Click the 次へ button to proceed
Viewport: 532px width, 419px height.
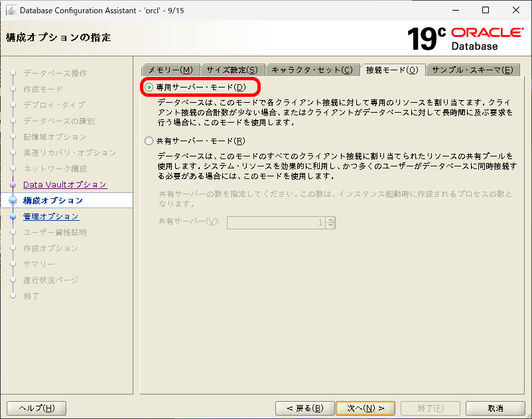point(366,408)
